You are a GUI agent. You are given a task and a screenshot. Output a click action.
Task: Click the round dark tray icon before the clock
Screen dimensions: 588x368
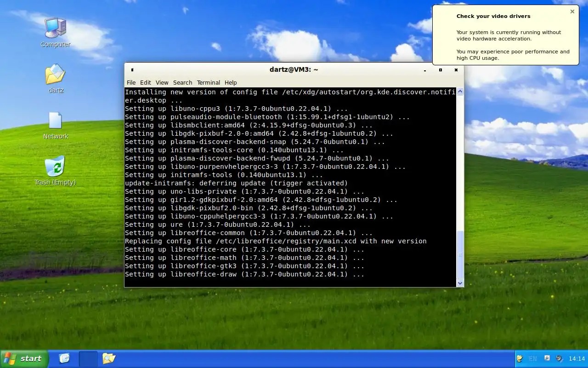(559, 358)
